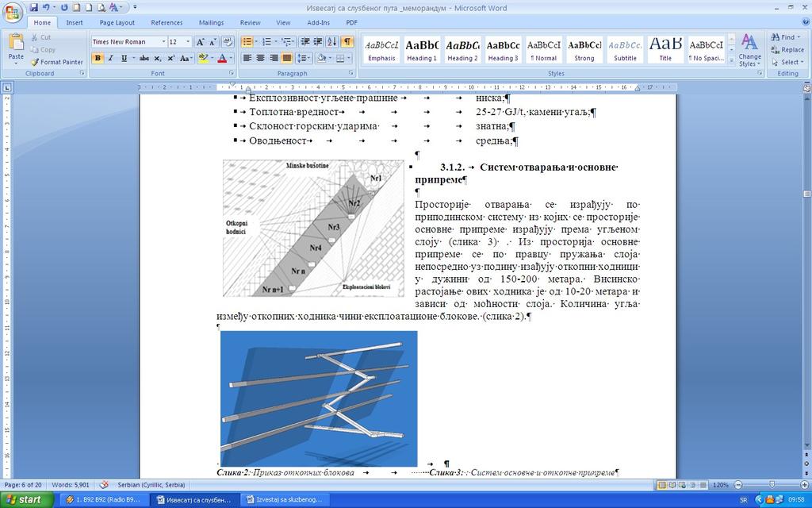Align text to the right

coord(274,58)
